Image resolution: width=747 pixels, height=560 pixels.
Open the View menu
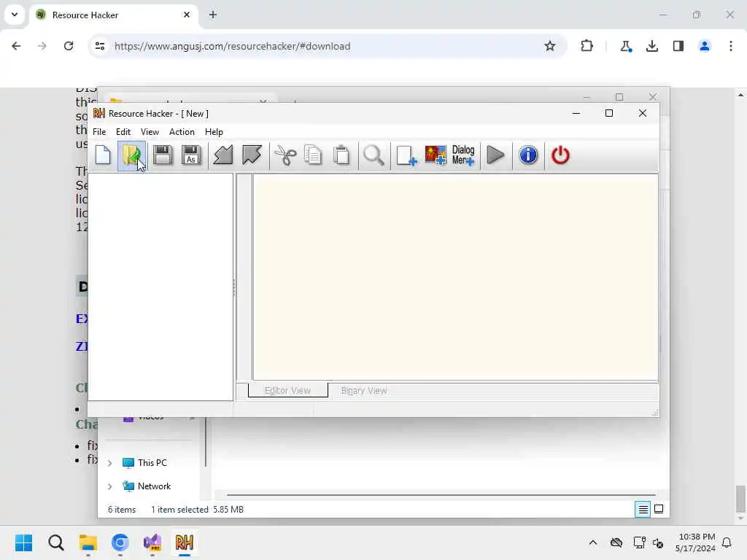click(x=150, y=132)
